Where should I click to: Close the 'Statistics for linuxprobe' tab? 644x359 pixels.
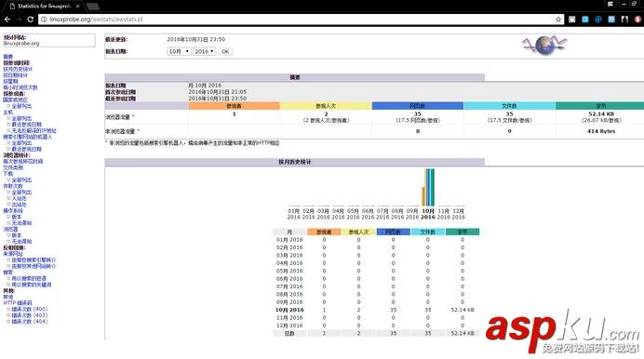coord(77,7)
